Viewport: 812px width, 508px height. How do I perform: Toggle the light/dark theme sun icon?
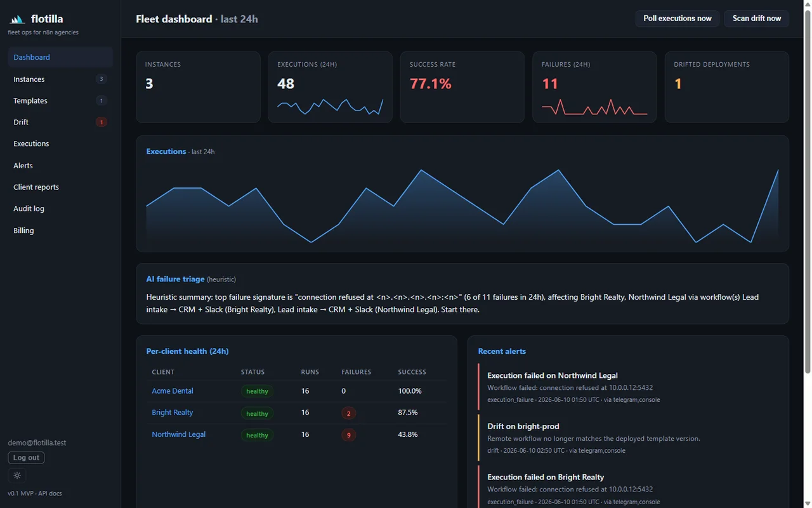(17, 475)
